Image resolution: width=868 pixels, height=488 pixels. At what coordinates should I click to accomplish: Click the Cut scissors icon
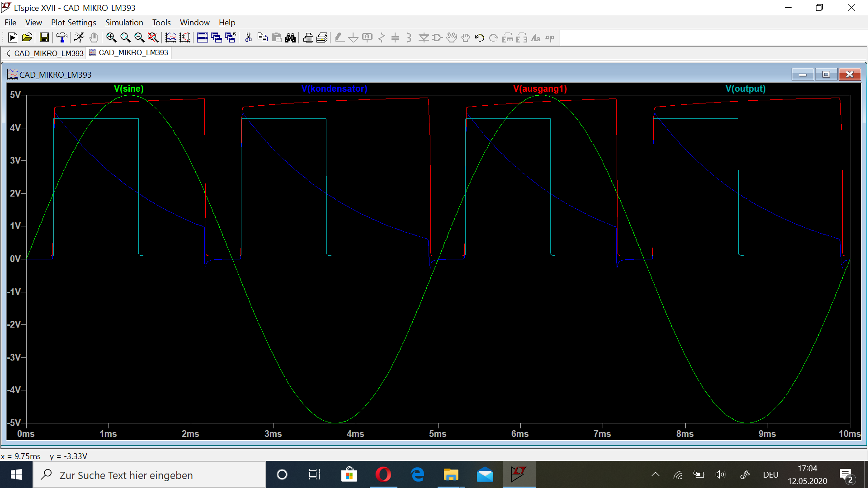pos(248,38)
